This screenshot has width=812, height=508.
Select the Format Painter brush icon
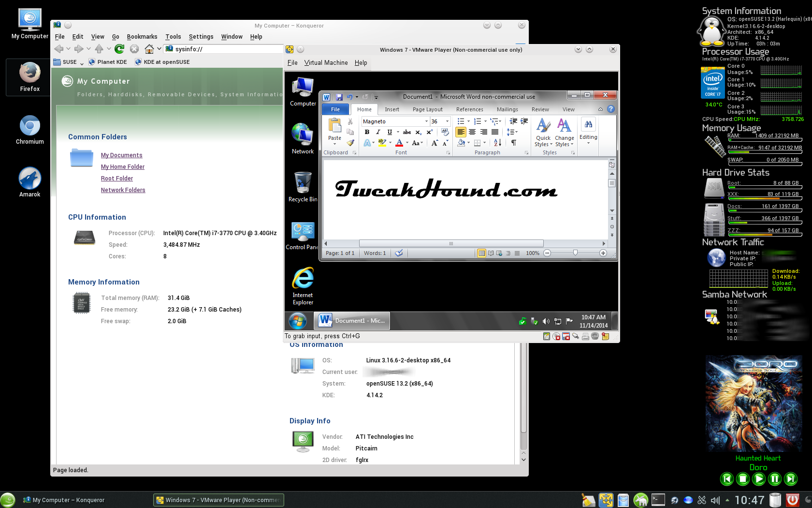pos(350,143)
